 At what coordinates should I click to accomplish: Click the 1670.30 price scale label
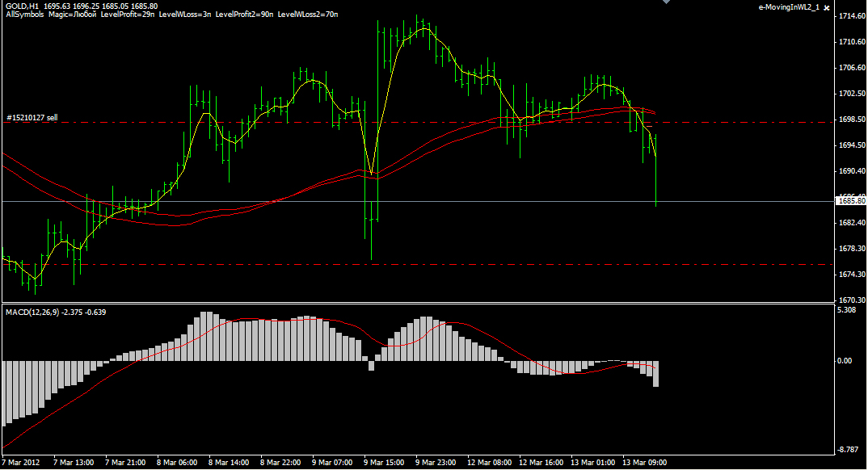[x=853, y=300]
